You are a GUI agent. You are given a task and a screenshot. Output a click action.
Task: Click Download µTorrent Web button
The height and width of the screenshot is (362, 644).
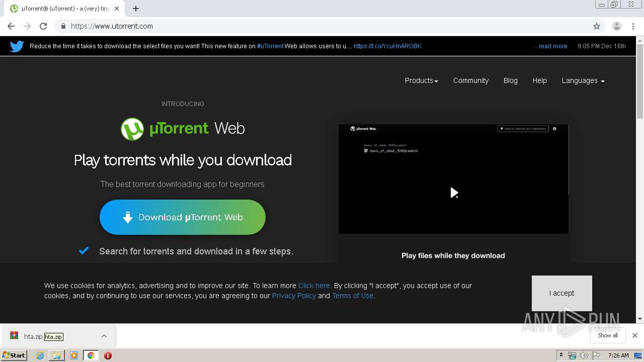[183, 217]
